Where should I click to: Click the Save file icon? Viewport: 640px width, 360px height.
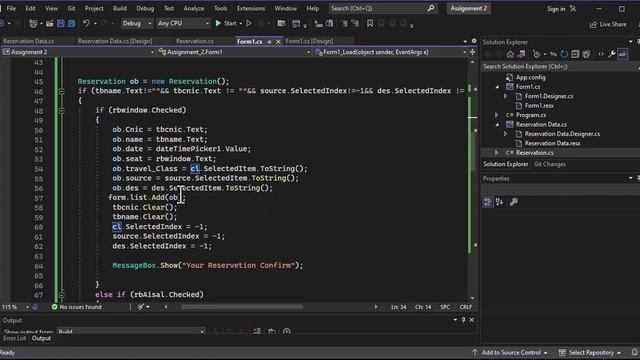(60, 24)
